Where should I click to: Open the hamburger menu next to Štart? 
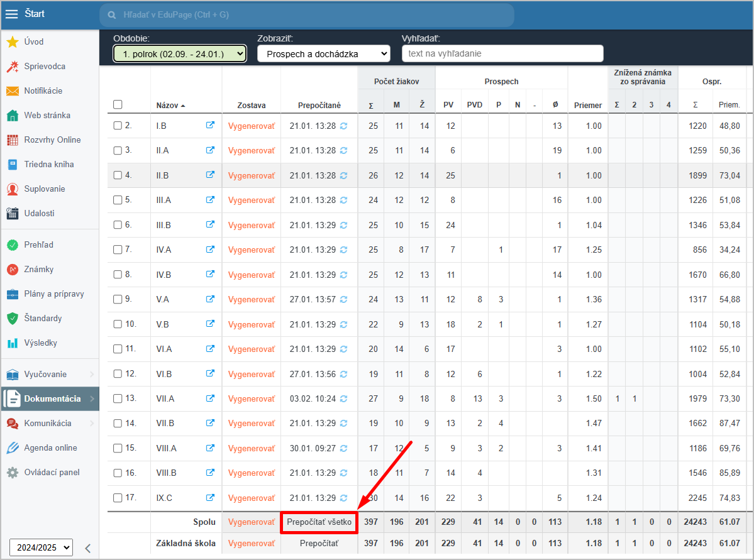pyautogui.click(x=12, y=14)
